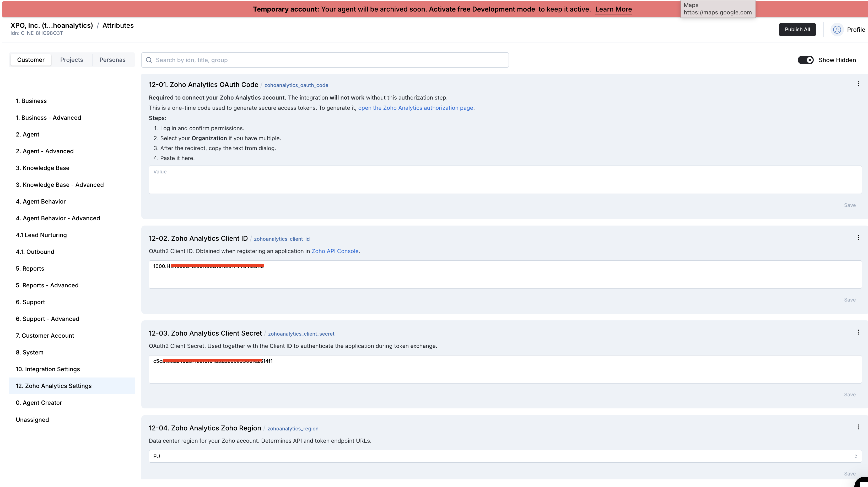868x487 pixels.
Task: Save the Zoho Analytics Client ID value
Action: pos(849,300)
